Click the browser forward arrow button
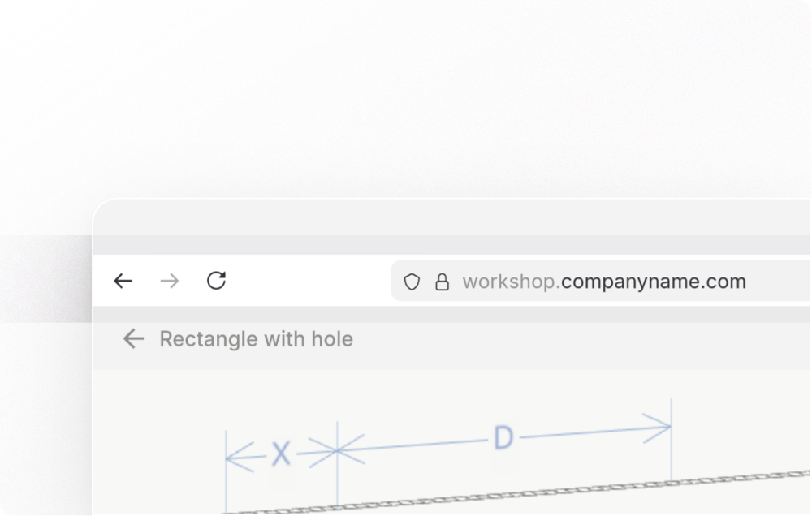The height and width of the screenshot is (516, 812). [x=170, y=281]
